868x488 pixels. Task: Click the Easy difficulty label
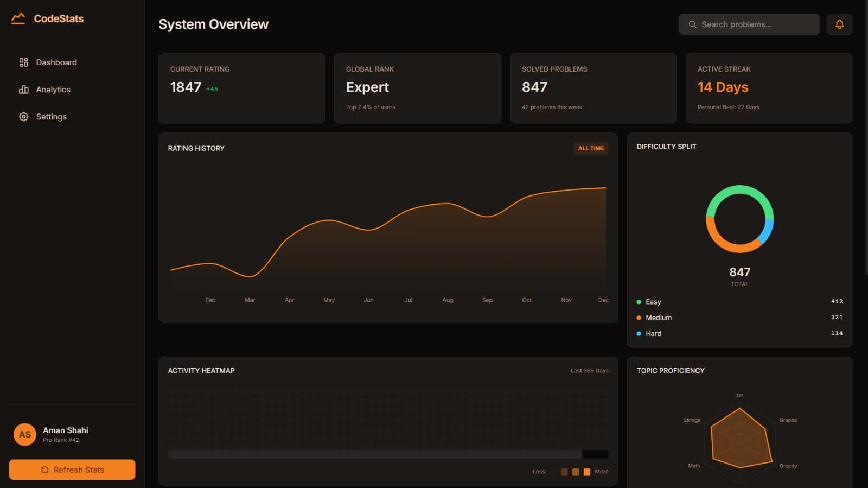point(653,302)
